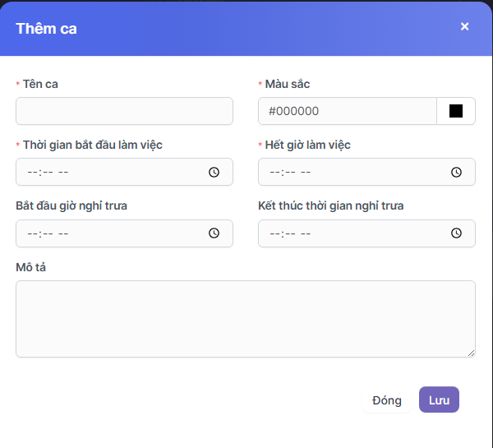
Task: Click inside the Mô tả text area
Action: pos(245,318)
